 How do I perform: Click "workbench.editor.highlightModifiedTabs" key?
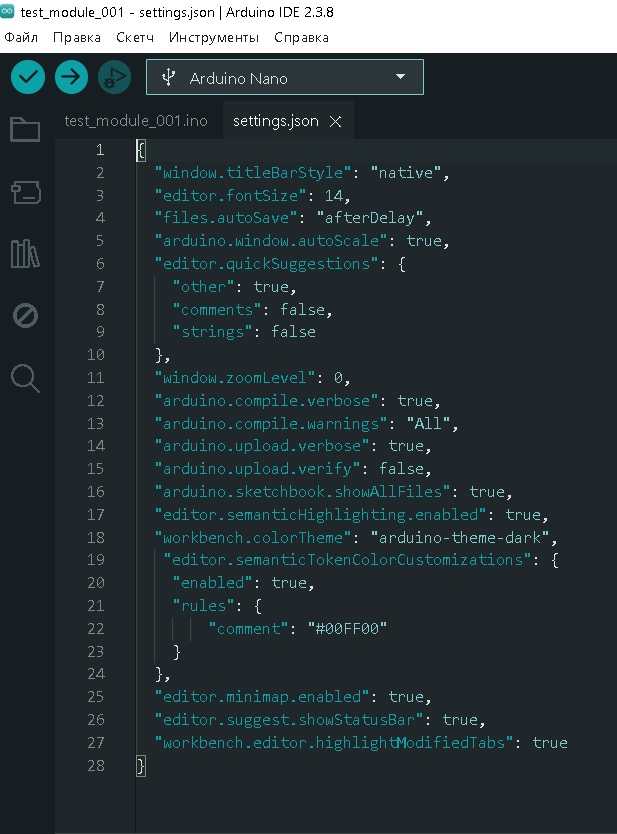point(333,743)
